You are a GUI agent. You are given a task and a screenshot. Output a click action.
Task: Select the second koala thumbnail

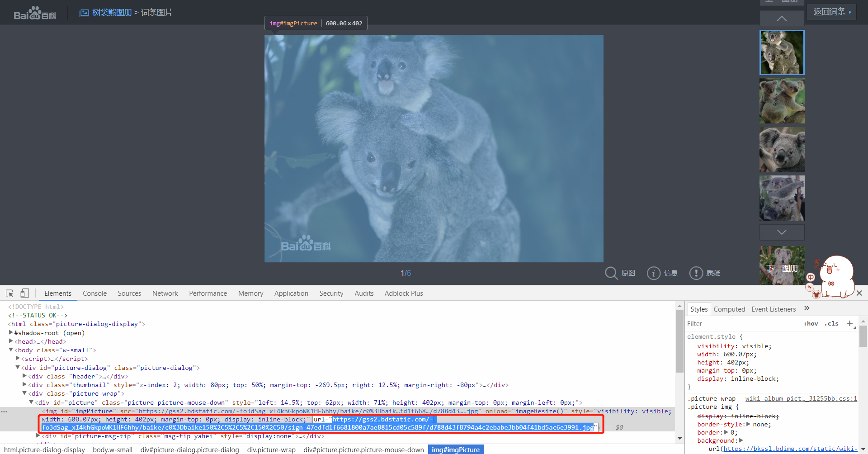point(782,101)
